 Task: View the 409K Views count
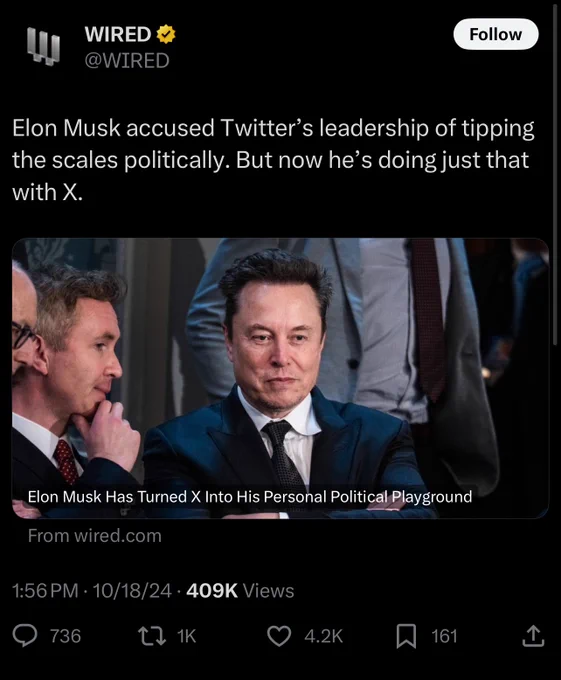240,591
